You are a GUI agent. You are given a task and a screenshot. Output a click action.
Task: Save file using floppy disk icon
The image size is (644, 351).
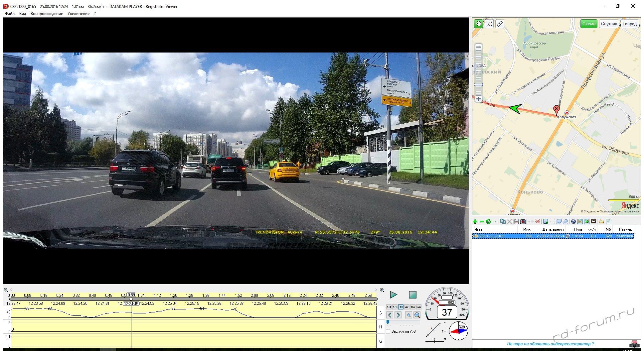[516, 221]
